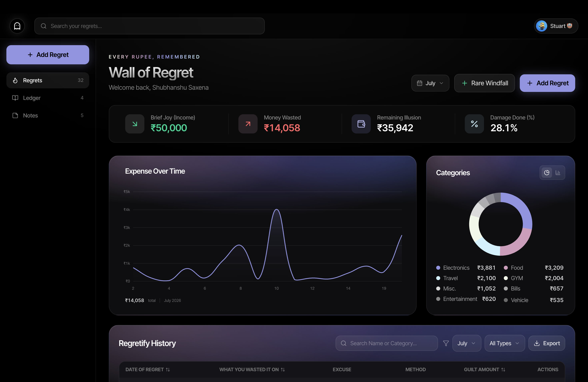588x382 pixels.
Task: Open Stuart's profile avatar
Action: [x=541, y=26]
